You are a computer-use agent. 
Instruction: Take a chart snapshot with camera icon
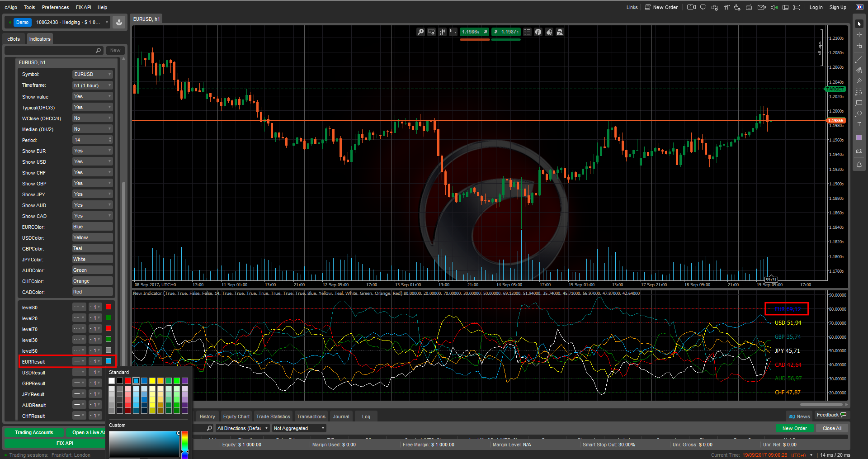859,151
